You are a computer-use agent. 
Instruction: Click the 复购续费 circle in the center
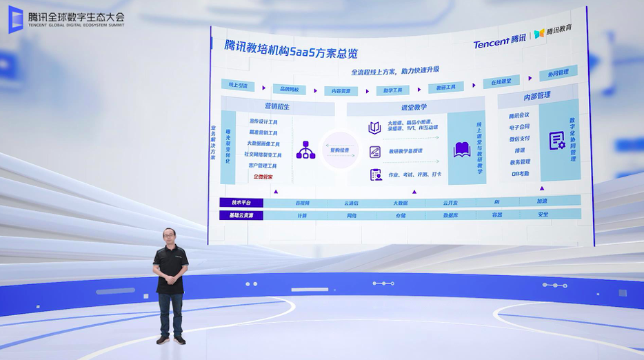coord(340,150)
